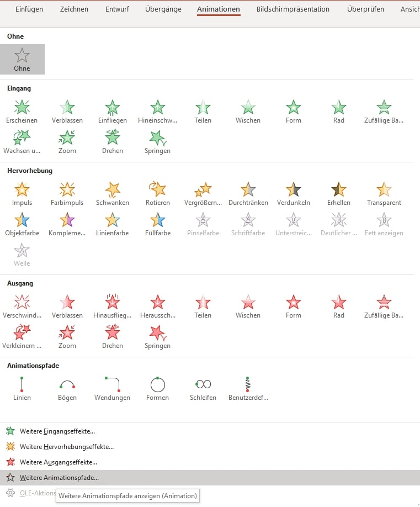The height and width of the screenshot is (507, 420).
Task: Select the Rad entrance animation
Action: [x=339, y=112]
